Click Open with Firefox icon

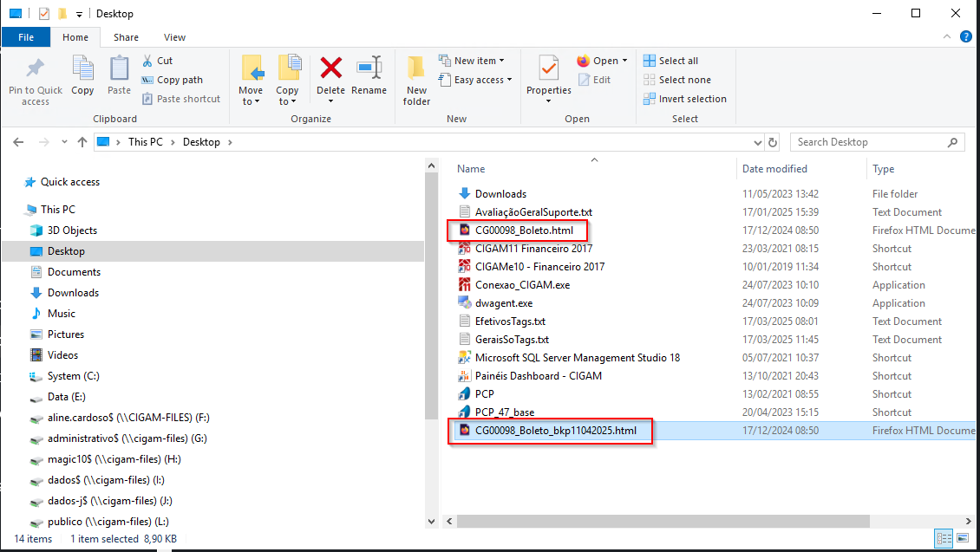coord(583,61)
